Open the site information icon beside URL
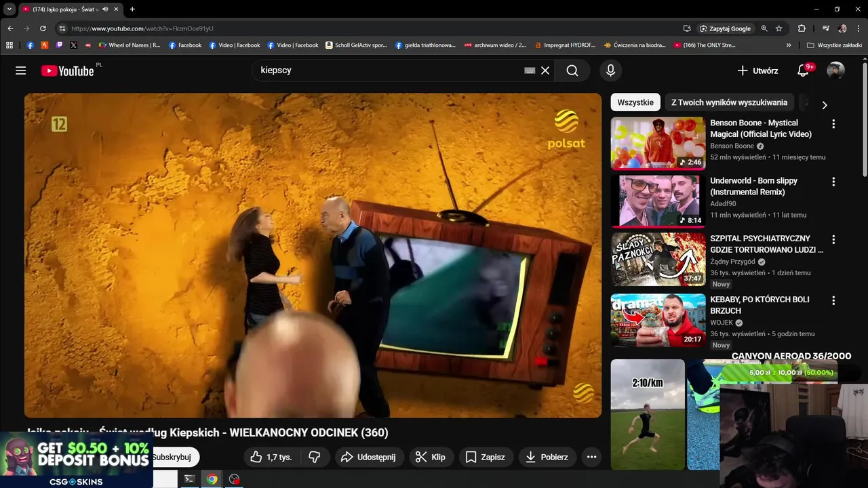The height and width of the screenshot is (488, 868). [x=62, y=28]
